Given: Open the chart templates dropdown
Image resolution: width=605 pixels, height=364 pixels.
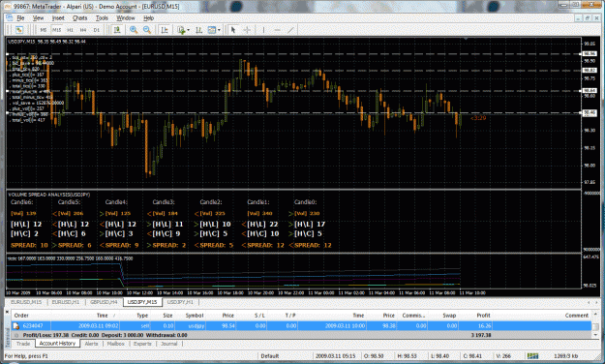Looking at the screenshot, I should tap(214, 30).
